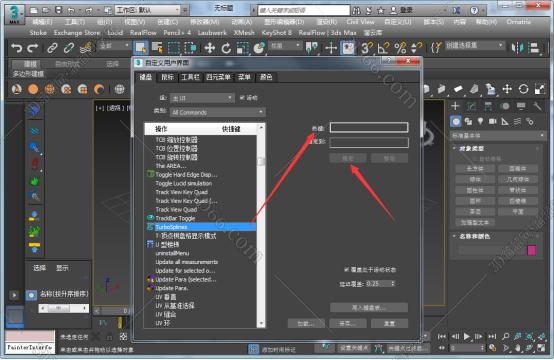Toggle the Spinner Snap icon
This screenshot has height=360, width=554.
click(417, 48)
